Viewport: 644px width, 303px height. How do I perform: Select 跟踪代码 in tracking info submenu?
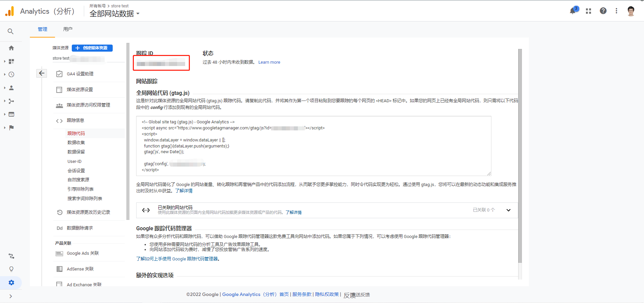(x=76, y=133)
